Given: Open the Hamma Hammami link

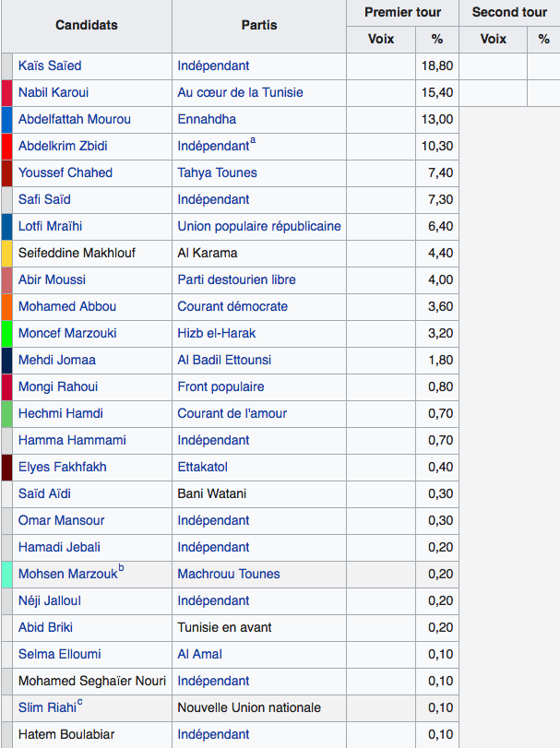Looking at the screenshot, I should click(x=72, y=440).
